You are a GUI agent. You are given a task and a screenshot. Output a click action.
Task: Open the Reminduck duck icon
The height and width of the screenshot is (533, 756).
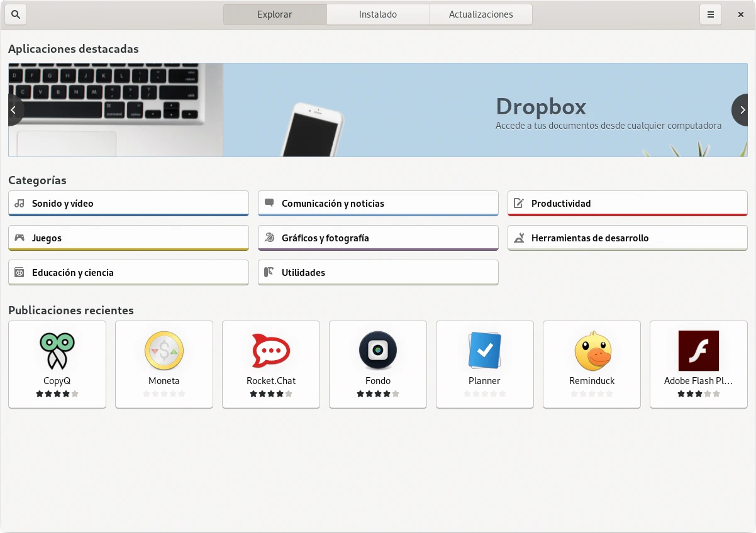tap(592, 351)
